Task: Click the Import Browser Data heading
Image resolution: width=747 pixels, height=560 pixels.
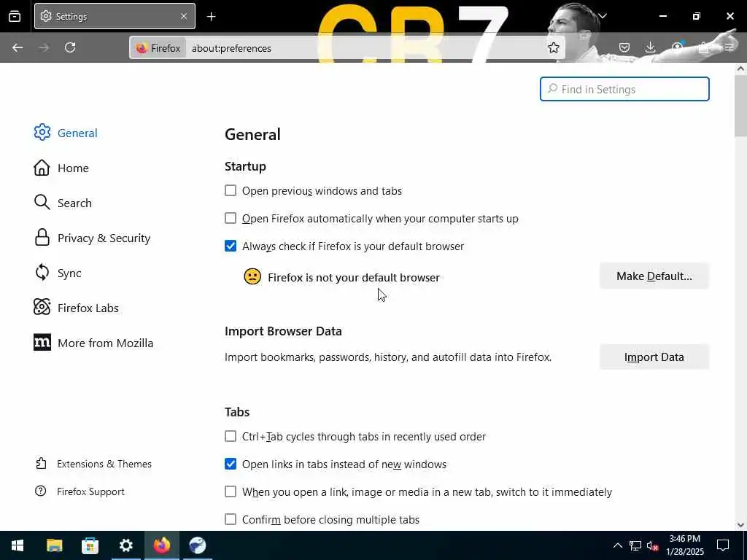Action: click(x=283, y=331)
